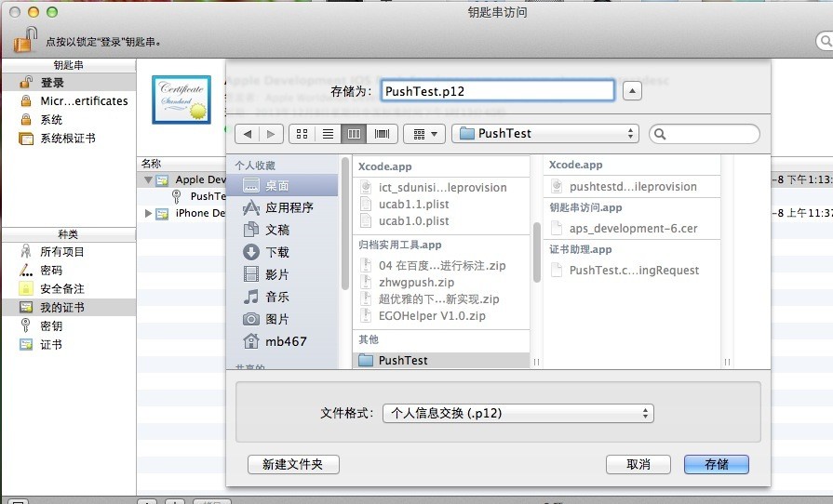
Task: Select EGOHelper V1.0.zip file
Action: coord(441,315)
